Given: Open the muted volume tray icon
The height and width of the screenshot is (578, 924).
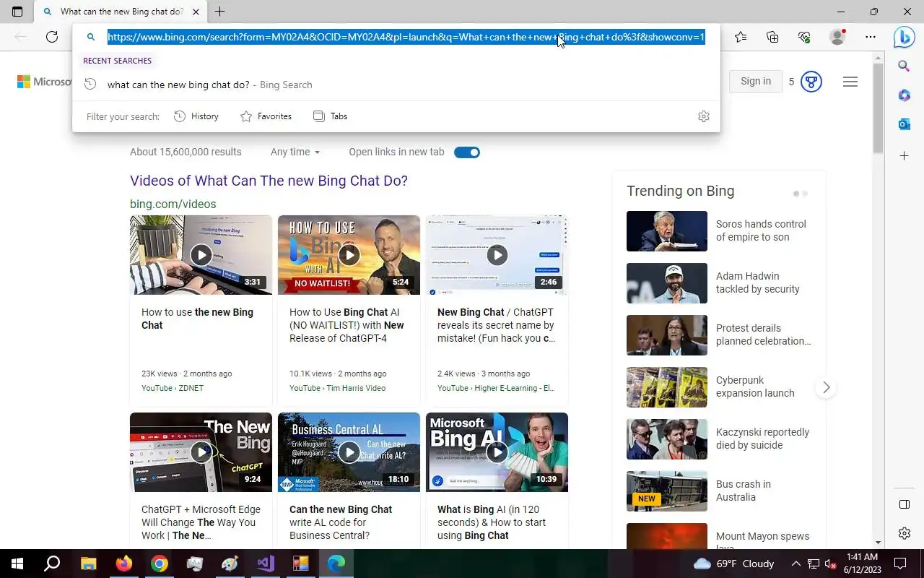Looking at the screenshot, I should [x=831, y=564].
